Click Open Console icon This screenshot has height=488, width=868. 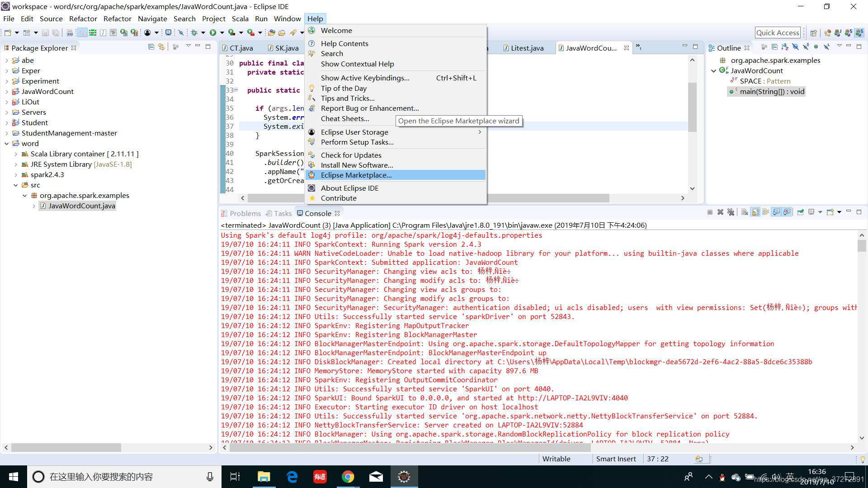click(x=830, y=212)
